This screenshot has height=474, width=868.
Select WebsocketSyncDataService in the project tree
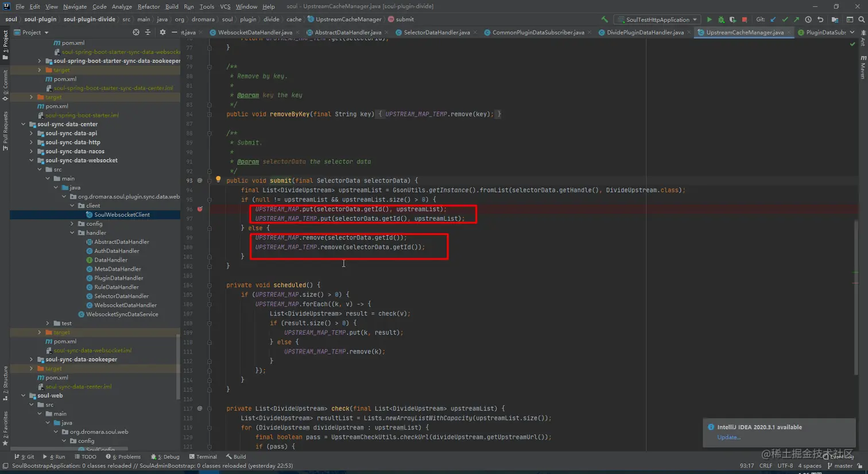122,314
